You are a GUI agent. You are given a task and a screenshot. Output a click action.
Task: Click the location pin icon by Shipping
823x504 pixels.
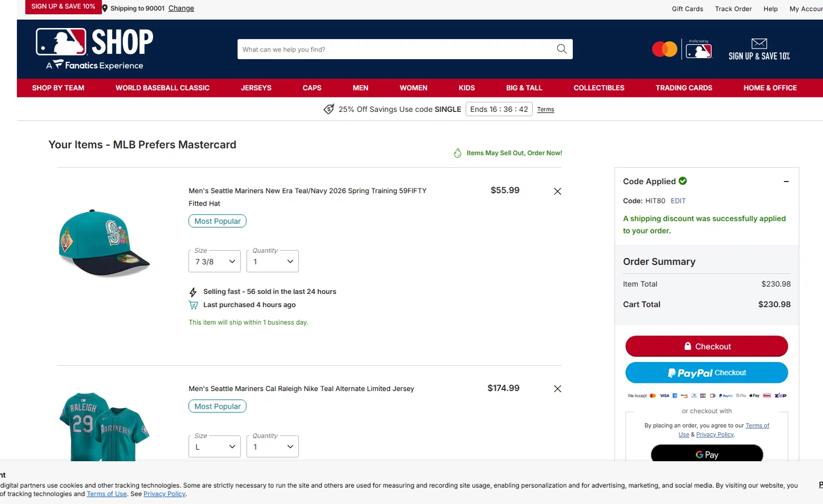pyautogui.click(x=105, y=8)
